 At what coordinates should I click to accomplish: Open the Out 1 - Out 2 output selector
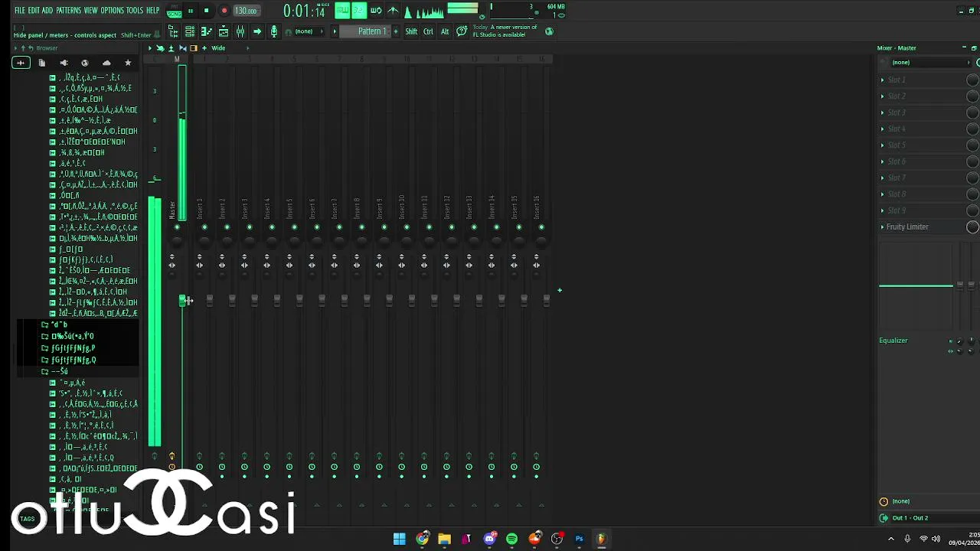click(x=910, y=518)
